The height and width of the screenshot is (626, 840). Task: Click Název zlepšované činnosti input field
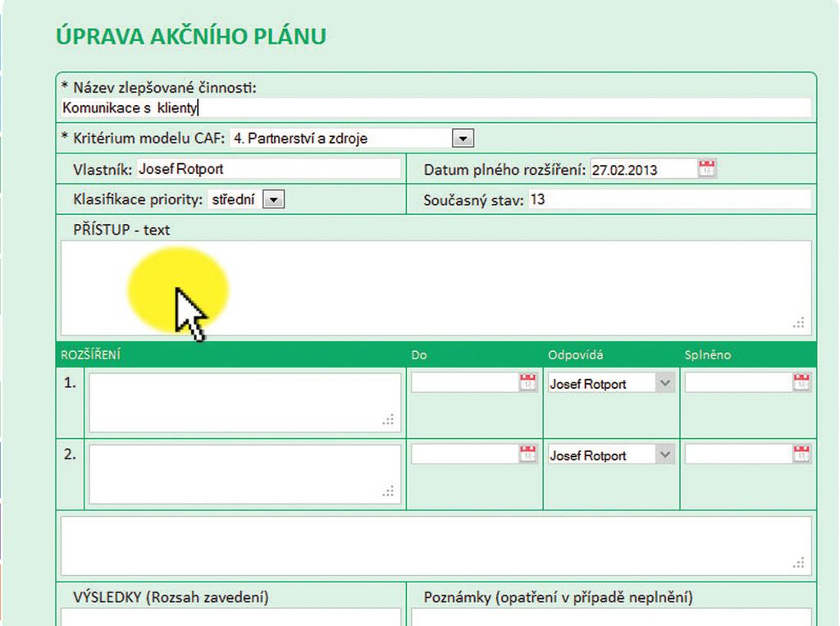click(x=436, y=107)
